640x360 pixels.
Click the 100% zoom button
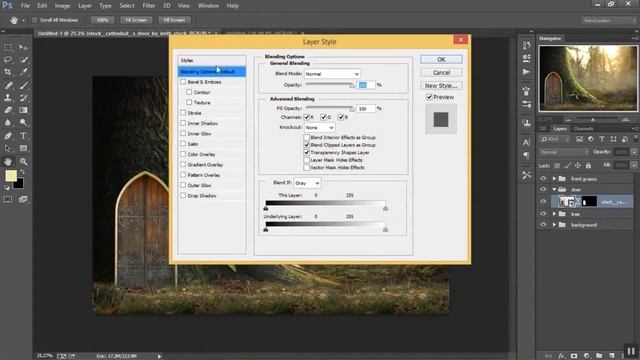(102, 20)
